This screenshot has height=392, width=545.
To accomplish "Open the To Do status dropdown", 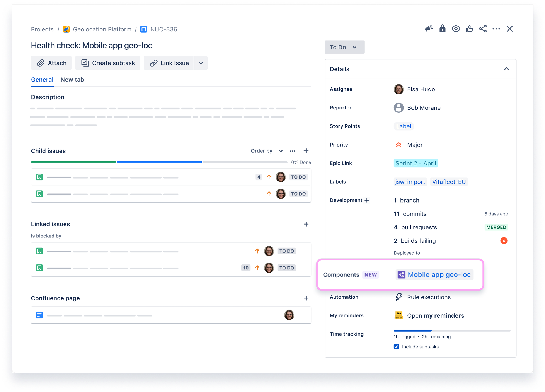I will tap(344, 47).
